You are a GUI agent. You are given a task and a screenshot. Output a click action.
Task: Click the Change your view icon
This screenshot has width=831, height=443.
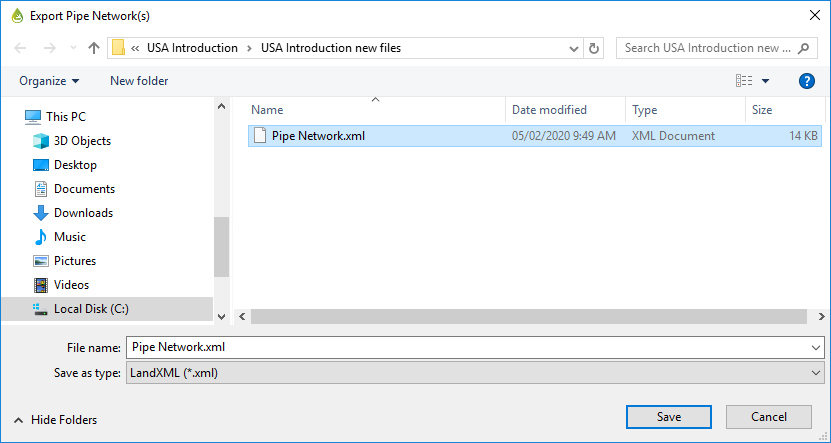[744, 81]
